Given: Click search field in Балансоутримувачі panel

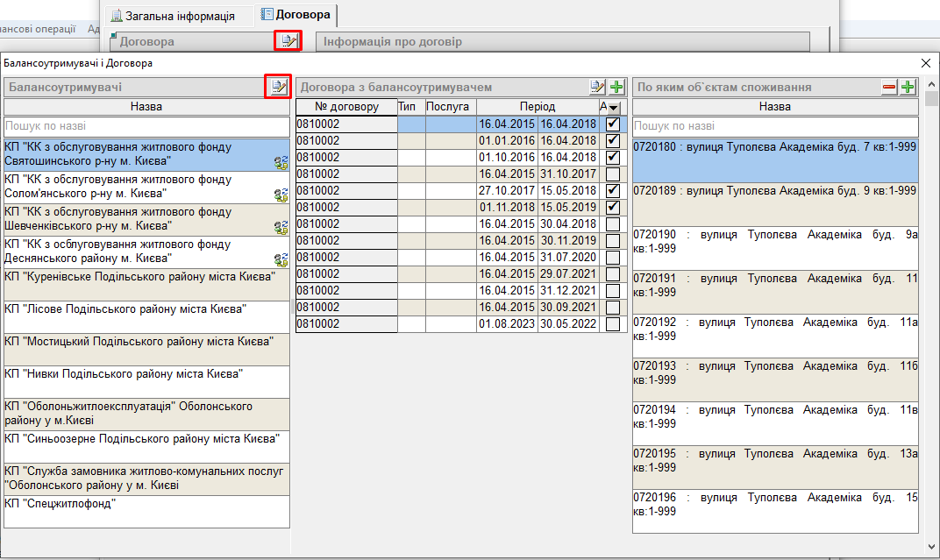Looking at the screenshot, I should point(146,126).
